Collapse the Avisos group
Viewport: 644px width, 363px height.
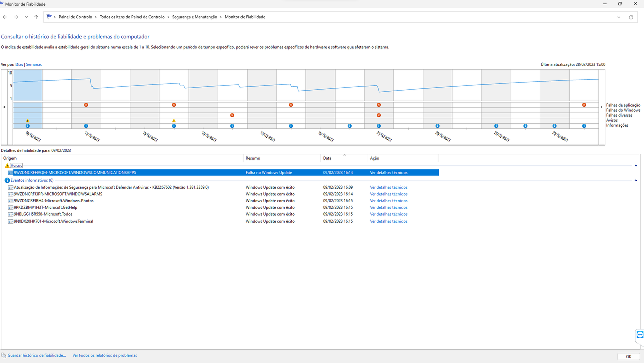click(x=636, y=166)
